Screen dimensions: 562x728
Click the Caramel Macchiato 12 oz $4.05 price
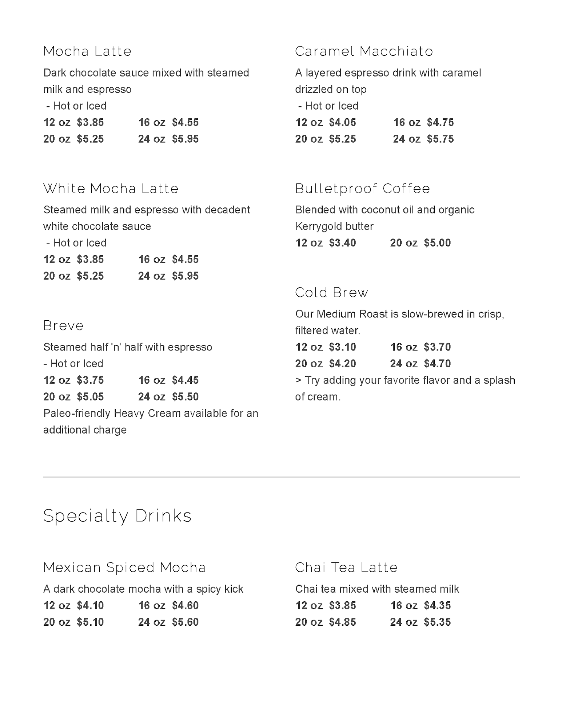tap(326, 122)
